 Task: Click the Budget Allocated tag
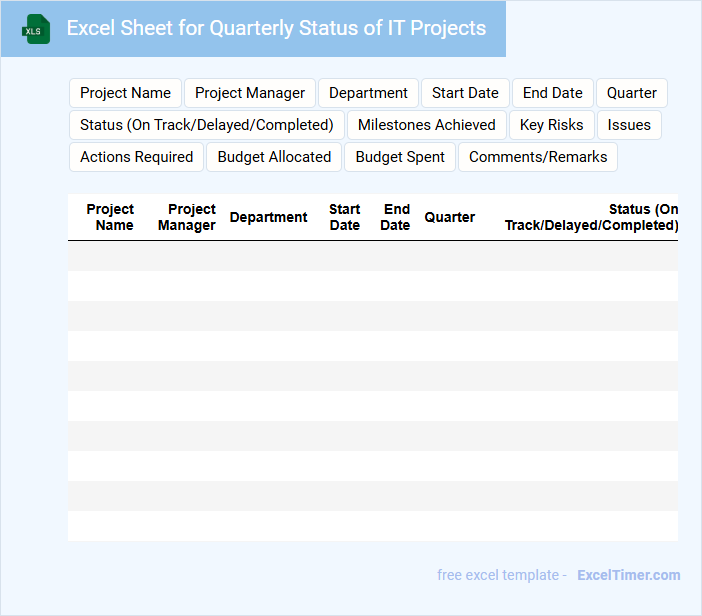click(274, 157)
